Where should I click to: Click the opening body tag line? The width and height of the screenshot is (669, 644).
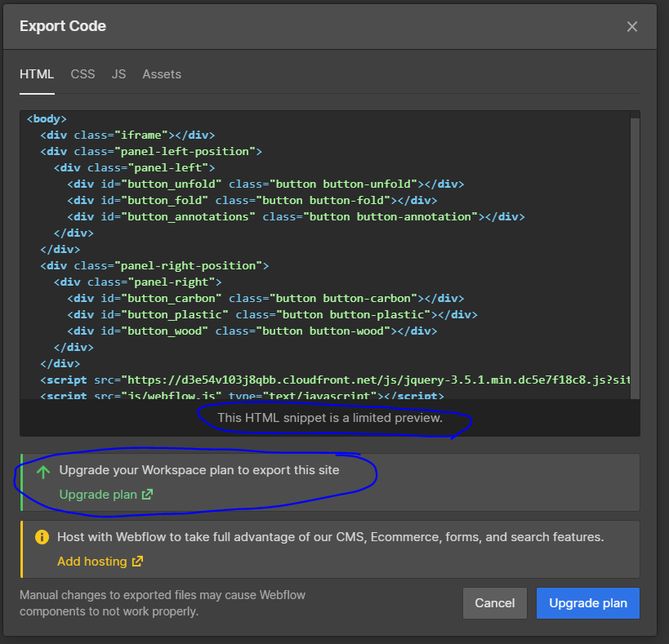click(x=47, y=119)
